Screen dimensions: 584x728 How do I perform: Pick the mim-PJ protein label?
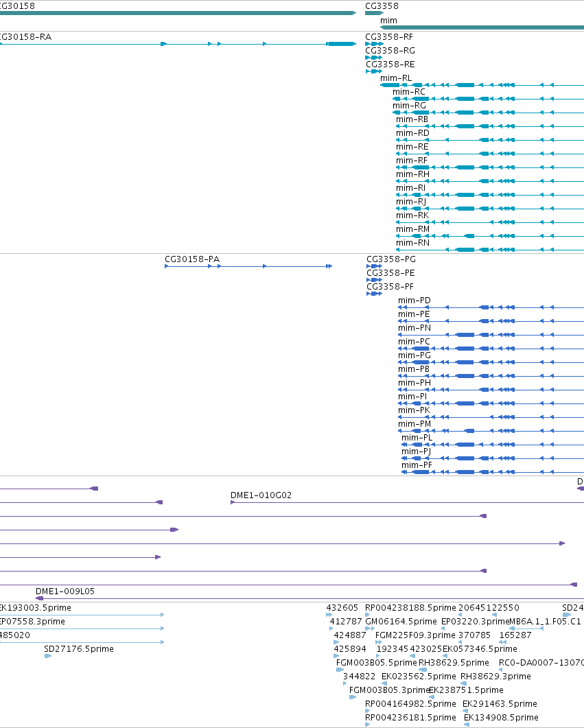[x=416, y=451]
